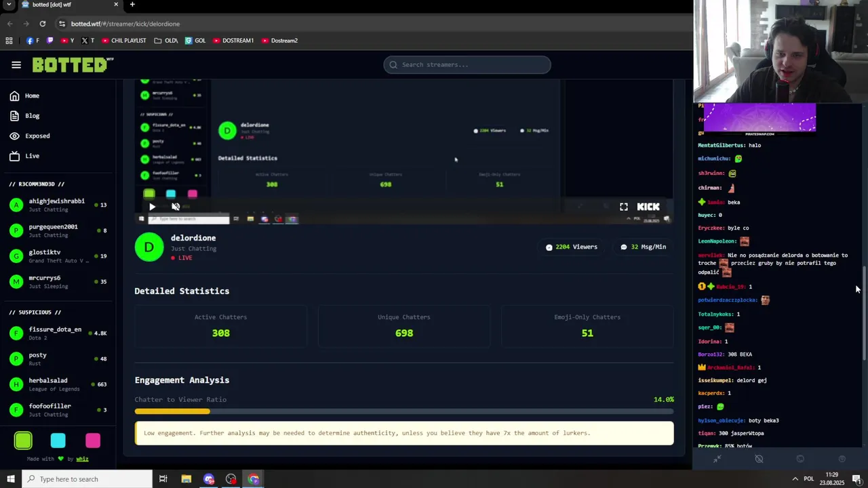868x488 pixels.
Task: Open the Discord taskbar icon
Action: (209, 479)
